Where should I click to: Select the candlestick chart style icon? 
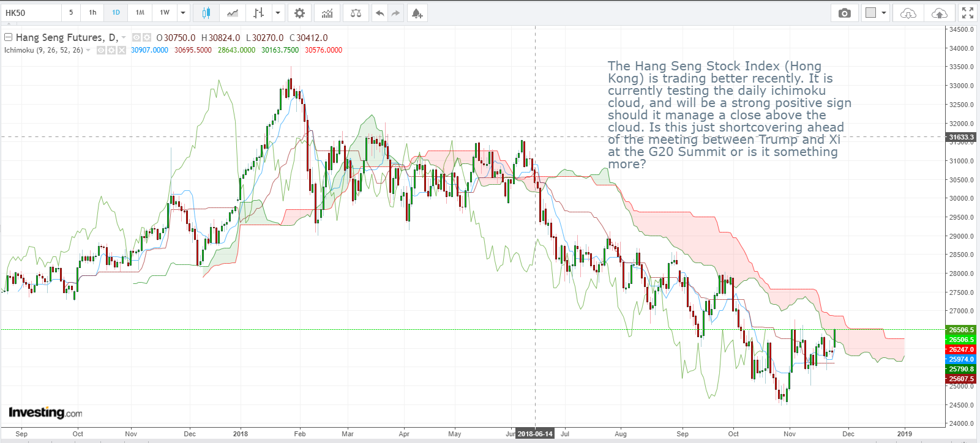click(x=206, y=13)
